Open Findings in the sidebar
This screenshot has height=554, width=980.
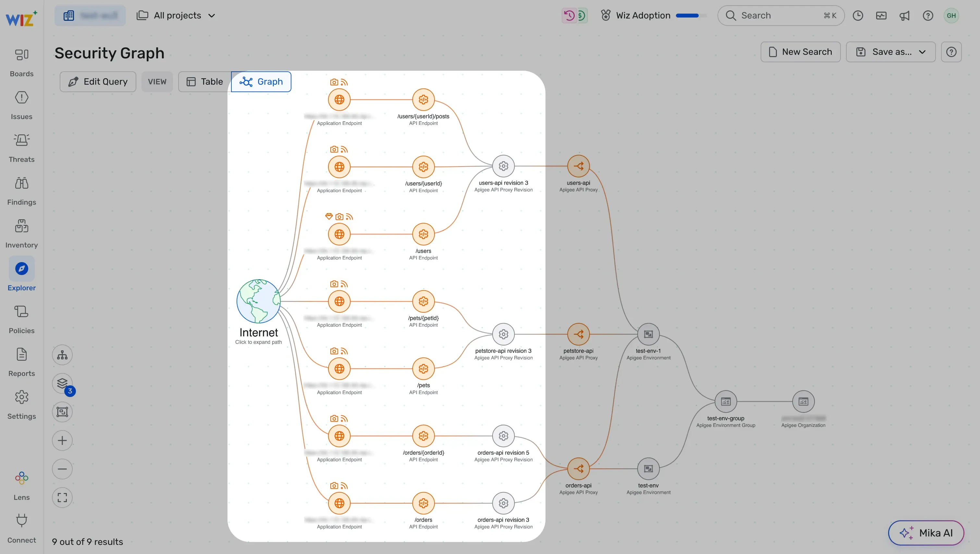click(22, 191)
